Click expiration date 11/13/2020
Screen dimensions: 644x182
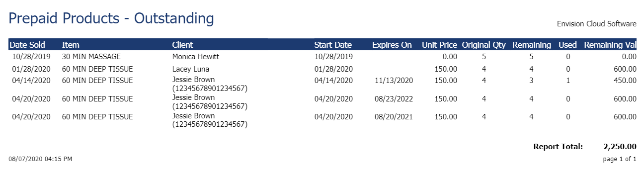pyautogui.click(x=394, y=80)
